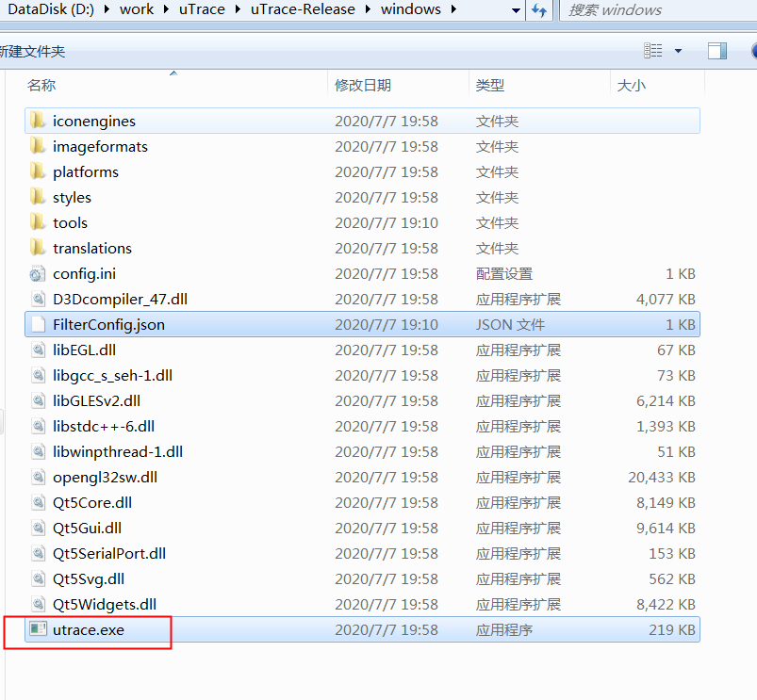Sort by the 类型 column header

[x=490, y=85]
